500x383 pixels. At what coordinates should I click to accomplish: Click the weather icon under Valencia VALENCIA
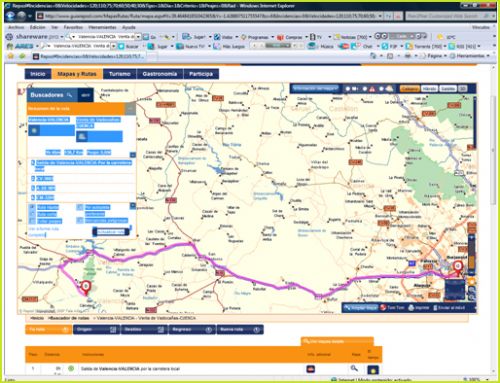tap(34, 131)
